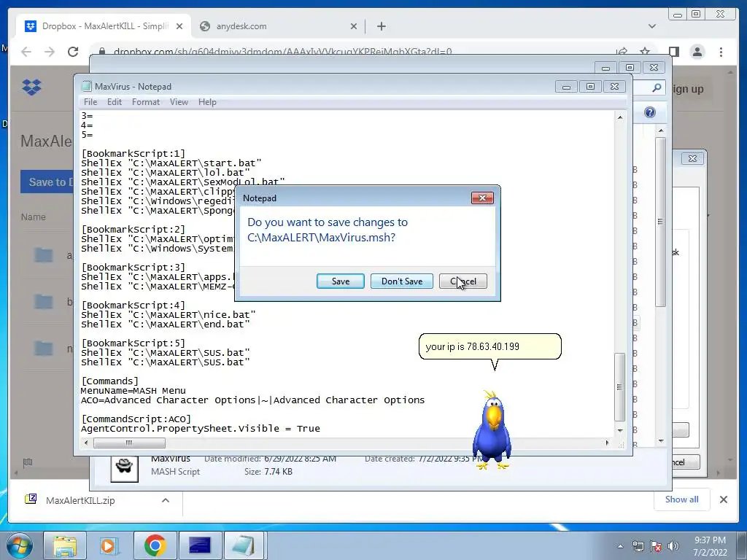The image size is (747, 560).
Task: Click the volume speaker tray icon
Action: tap(673, 546)
